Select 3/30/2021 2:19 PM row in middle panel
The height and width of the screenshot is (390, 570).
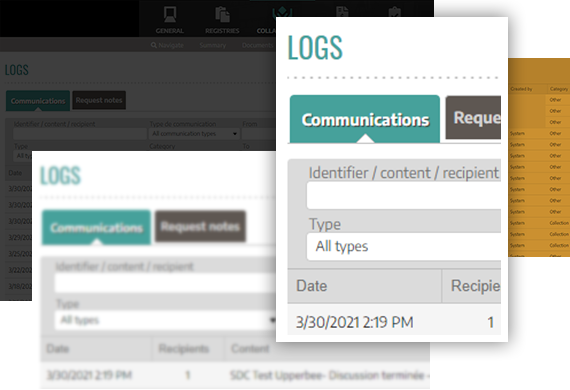click(x=235, y=375)
